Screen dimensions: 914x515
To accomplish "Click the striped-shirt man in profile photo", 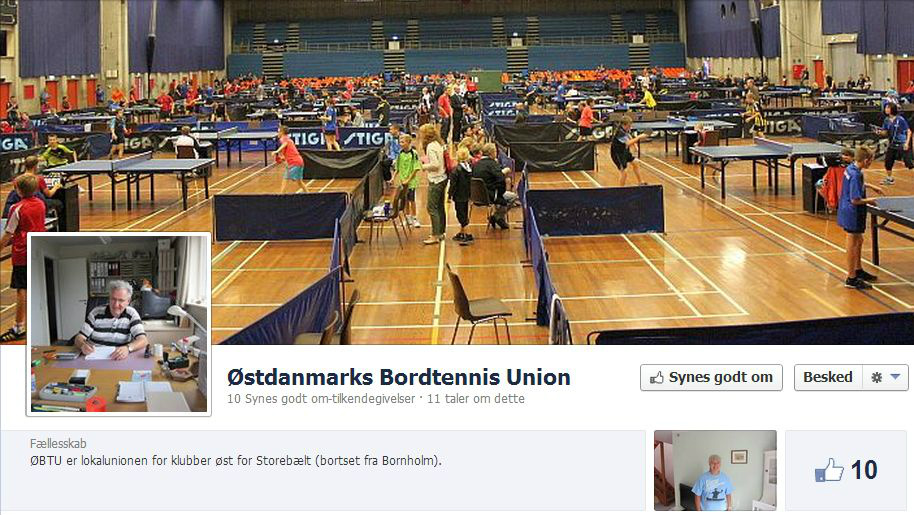I will pos(113,319).
